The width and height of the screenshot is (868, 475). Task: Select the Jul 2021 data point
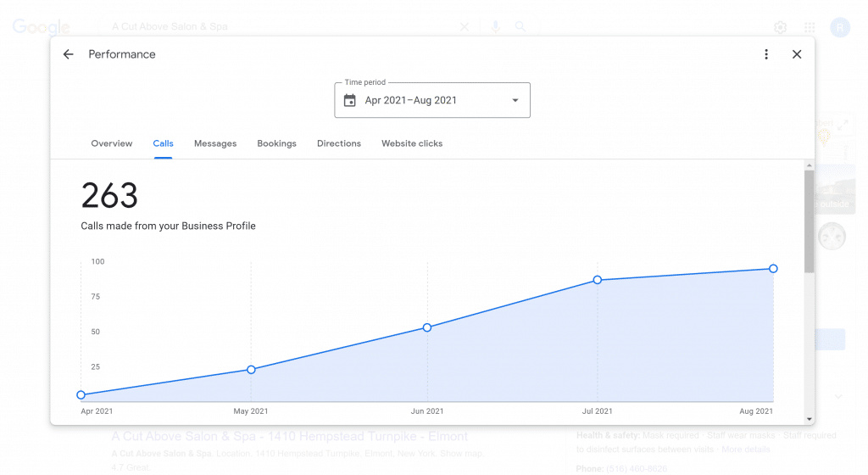(x=598, y=280)
